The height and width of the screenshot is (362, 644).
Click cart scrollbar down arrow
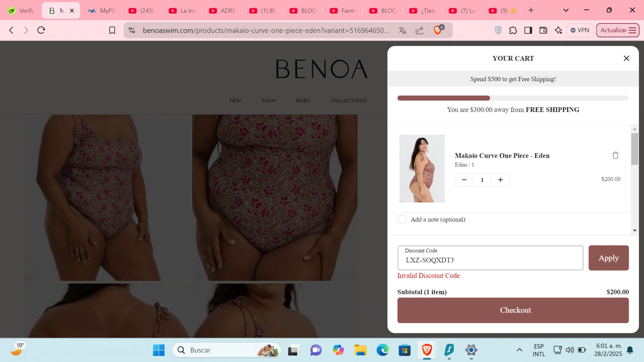click(x=635, y=231)
